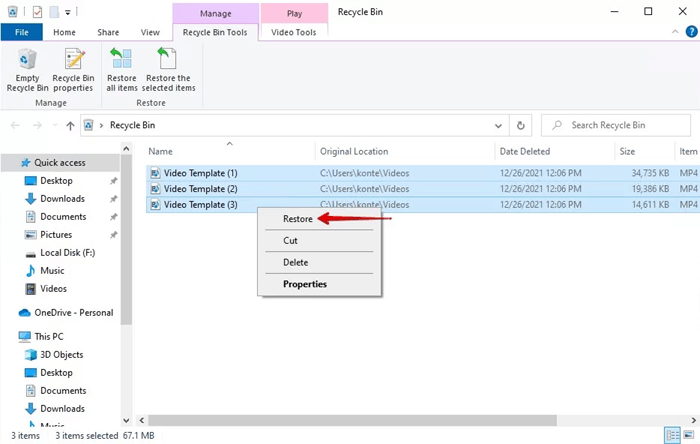This screenshot has width=700, height=444.
Task: Click size 34,735 KB cell
Action: tap(650, 173)
